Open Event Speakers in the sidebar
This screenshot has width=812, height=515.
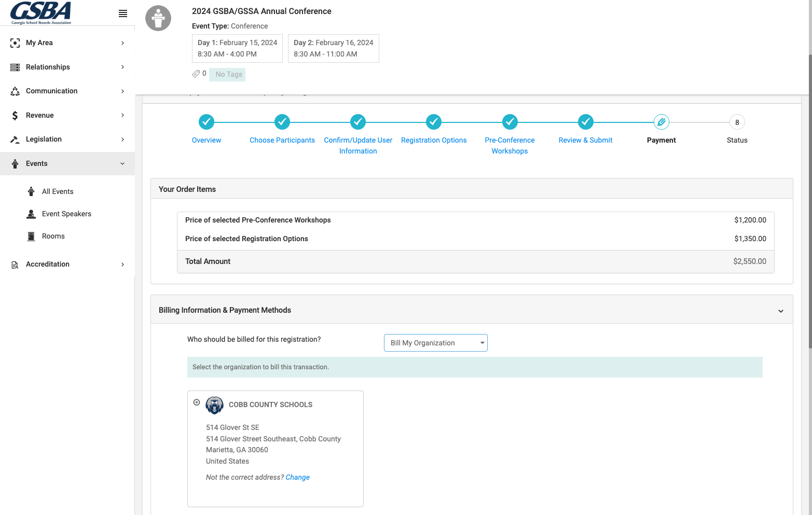coord(66,214)
